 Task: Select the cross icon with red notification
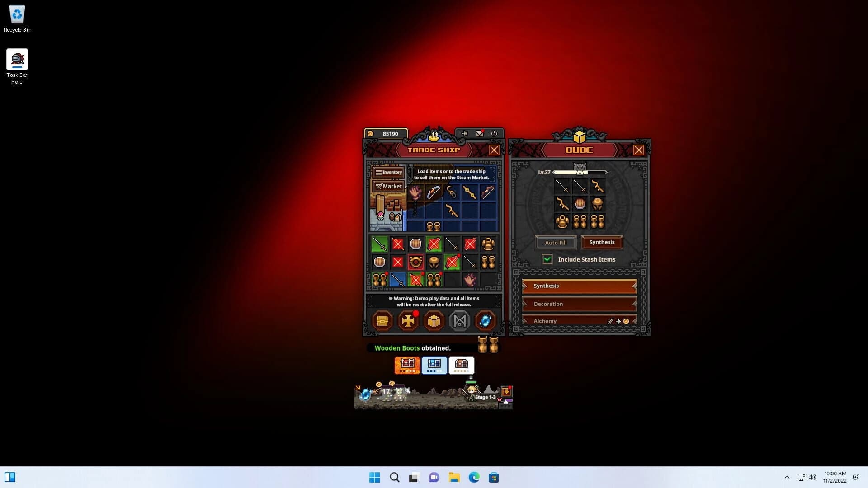pyautogui.click(x=408, y=321)
